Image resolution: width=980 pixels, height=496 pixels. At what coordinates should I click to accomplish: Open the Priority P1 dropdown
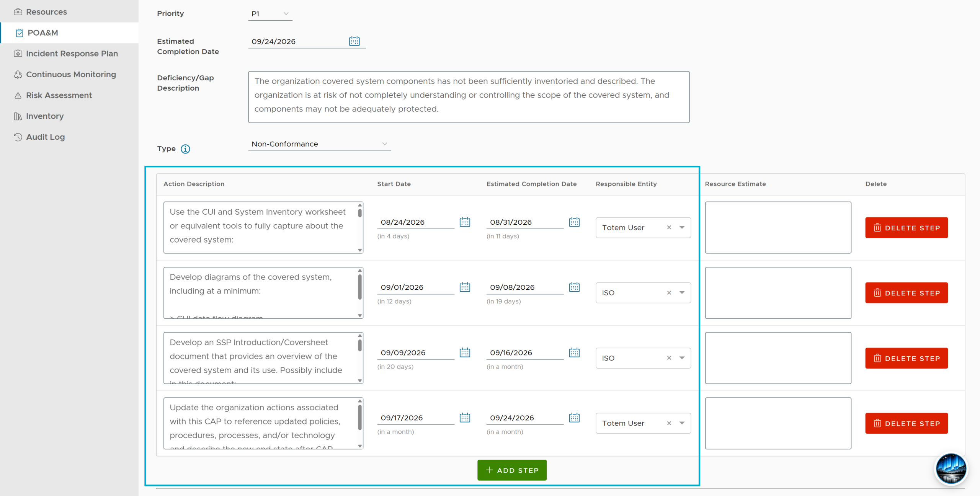[270, 14]
